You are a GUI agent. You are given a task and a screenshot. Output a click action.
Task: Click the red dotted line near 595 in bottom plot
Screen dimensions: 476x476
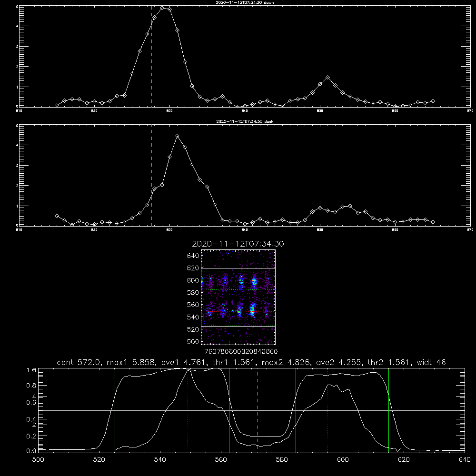click(328, 410)
